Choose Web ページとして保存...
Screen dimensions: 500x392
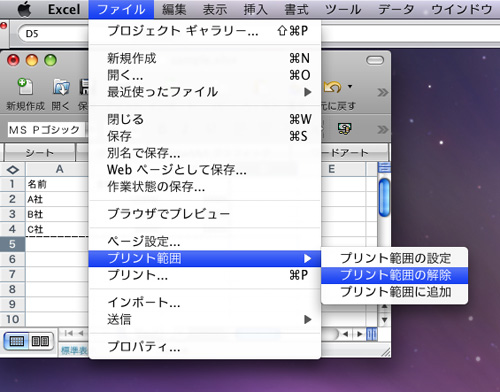[x=205, y=170]
